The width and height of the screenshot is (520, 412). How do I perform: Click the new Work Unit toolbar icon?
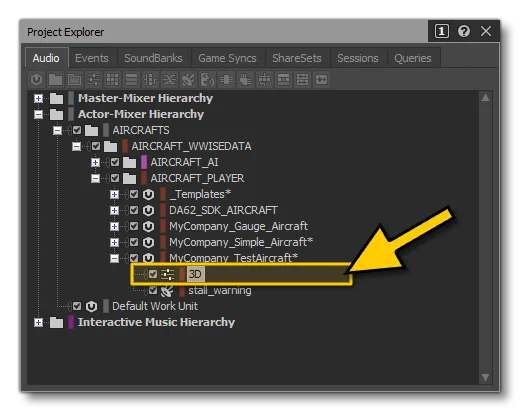[x=36, y=80]
